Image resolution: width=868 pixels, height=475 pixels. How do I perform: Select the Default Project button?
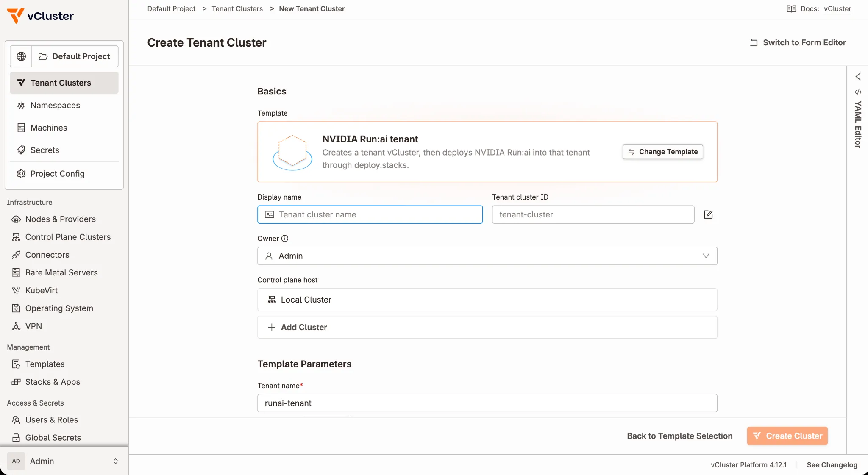point(75,56)
